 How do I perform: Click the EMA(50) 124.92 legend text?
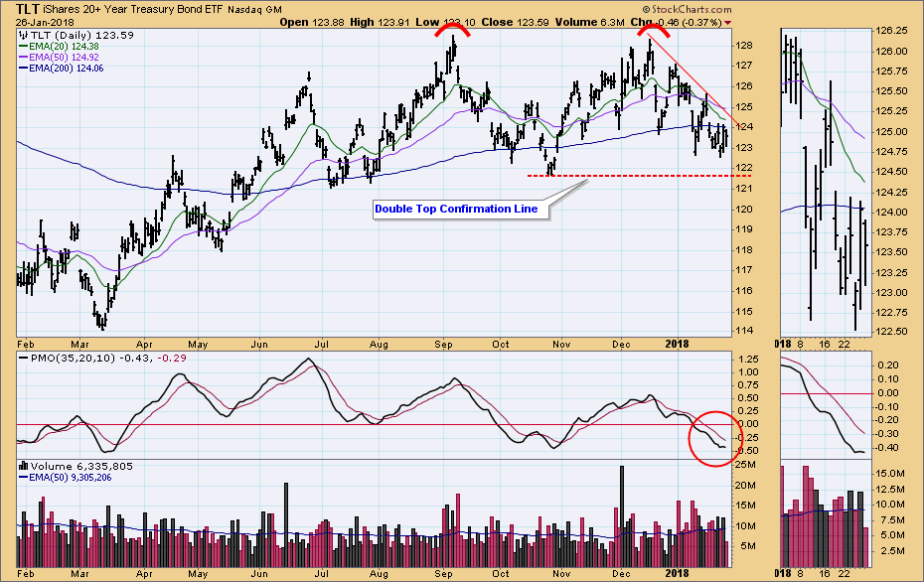(64, 58)
